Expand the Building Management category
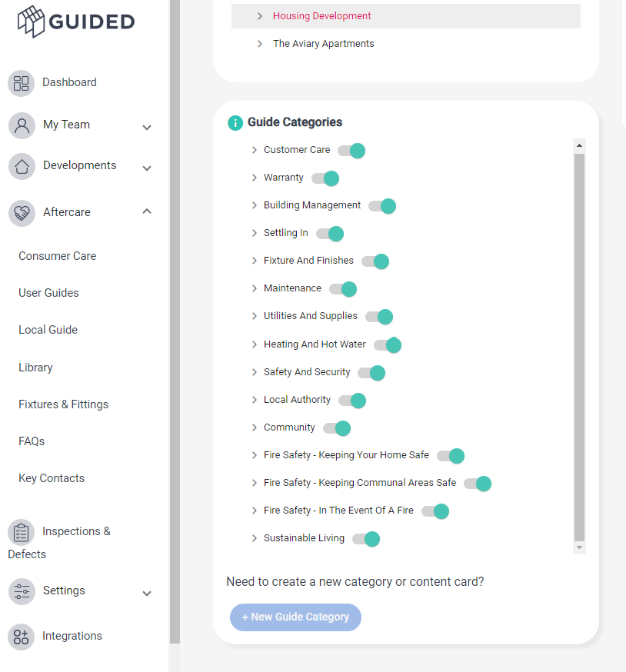Viewport: 626px width, 672px height. 255,206
